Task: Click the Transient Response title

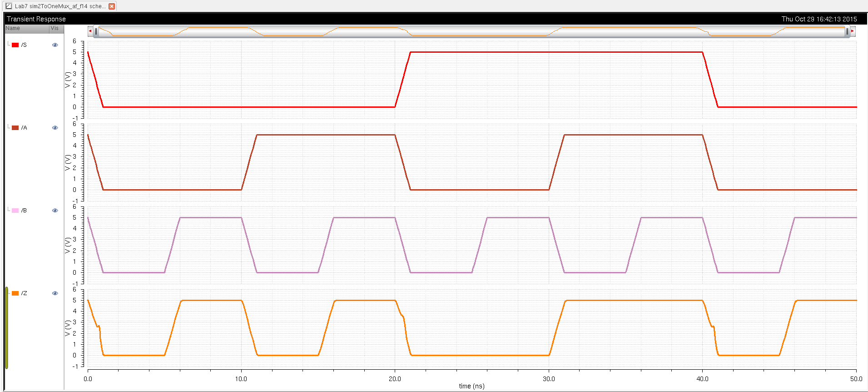Action: (x=36, y=19)
